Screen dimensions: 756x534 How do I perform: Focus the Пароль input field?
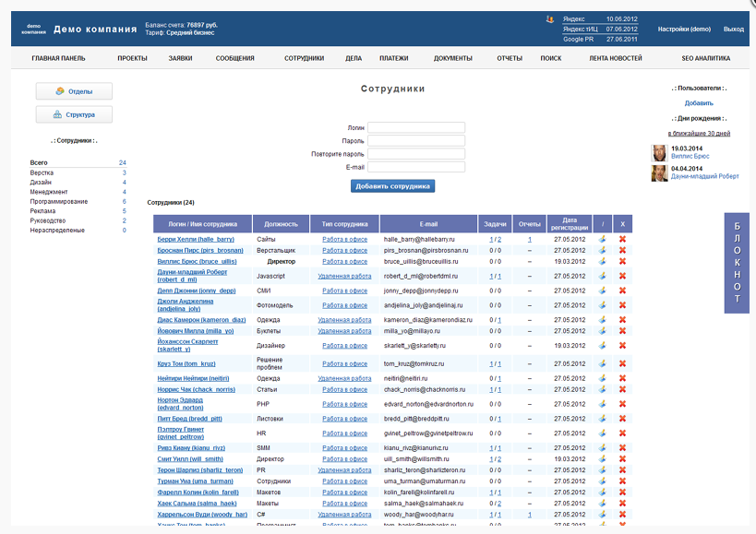pyautogui.click(x=416, y=140)
